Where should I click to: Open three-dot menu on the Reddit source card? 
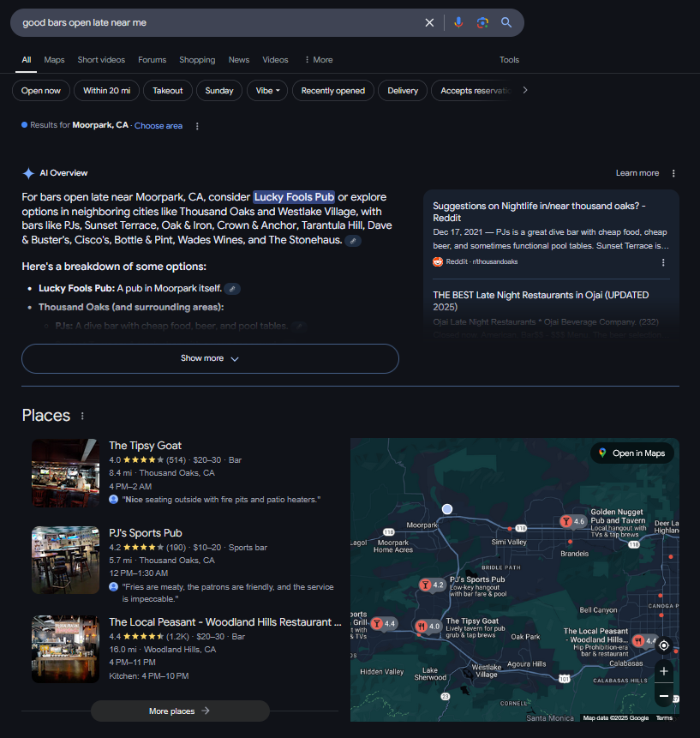[663, 262]
